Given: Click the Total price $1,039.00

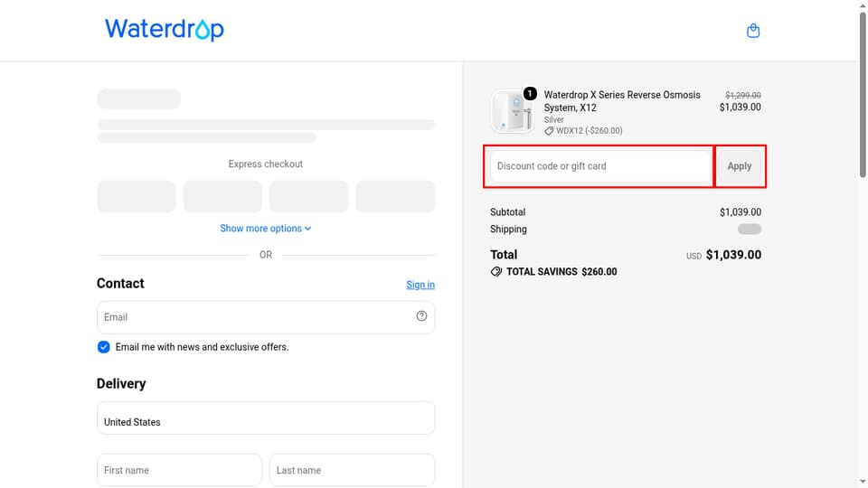Looking at the screenshot, I should [x=733, y=255].
